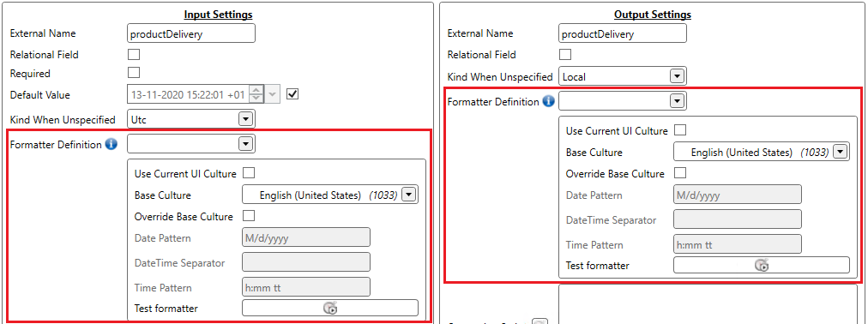Run the Output Settings Test formatter icon
868x324 pixels.
[761, 266]
